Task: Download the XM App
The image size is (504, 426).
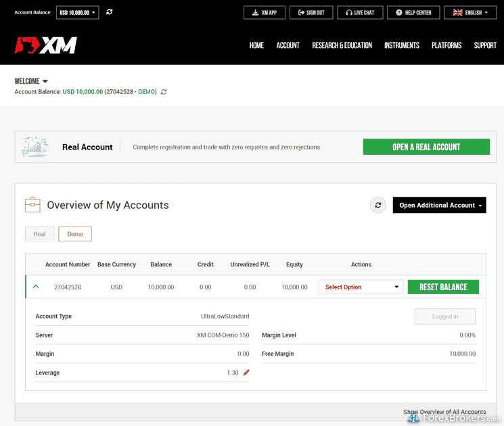Action: click(x=265, y=12)
